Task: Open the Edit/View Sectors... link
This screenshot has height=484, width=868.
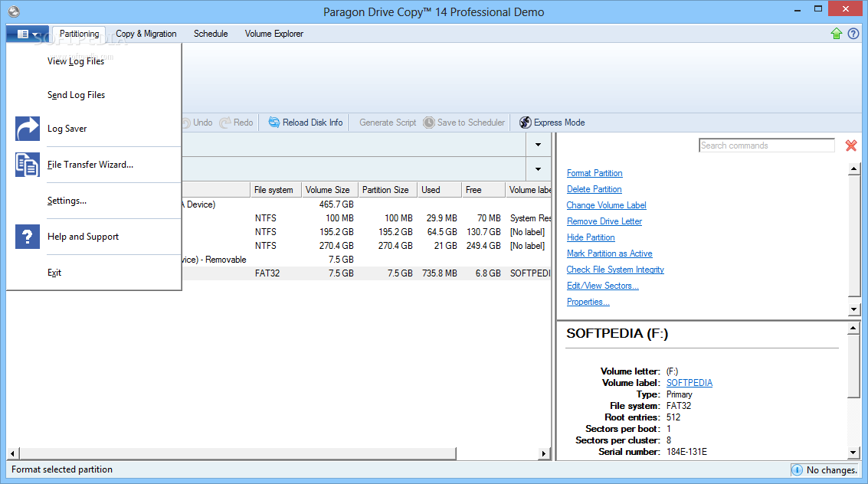Action: point(602,286)
